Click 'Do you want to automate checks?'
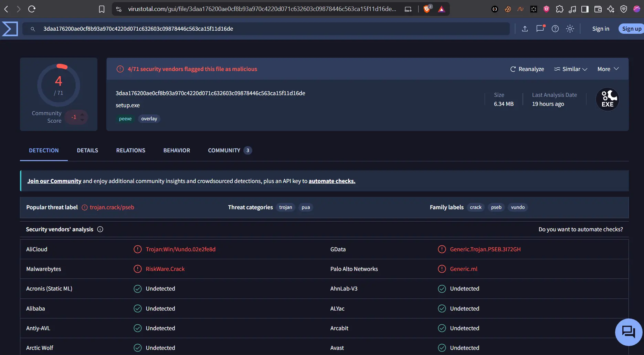 (x=581, y=229)
